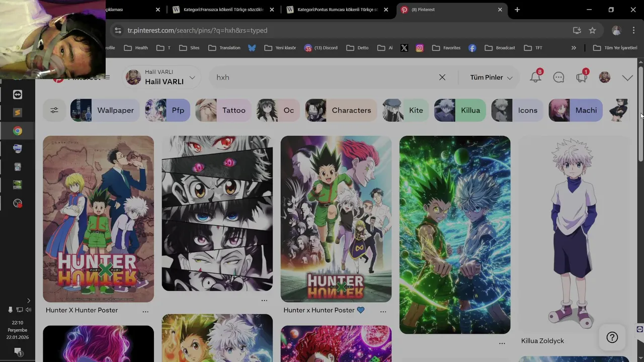Select the Tattoo filter chip
The image size is (644, 362).
223,110
